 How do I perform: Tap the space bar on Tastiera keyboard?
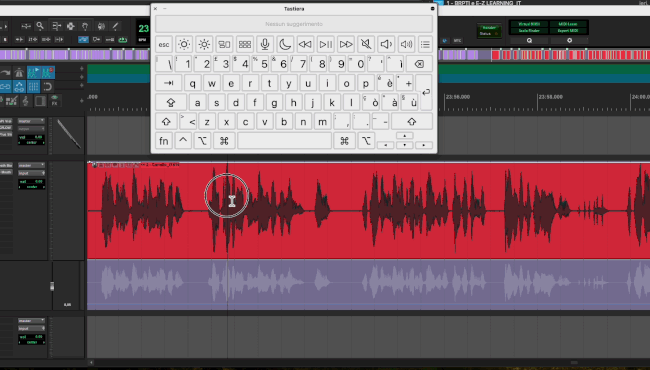284,141
